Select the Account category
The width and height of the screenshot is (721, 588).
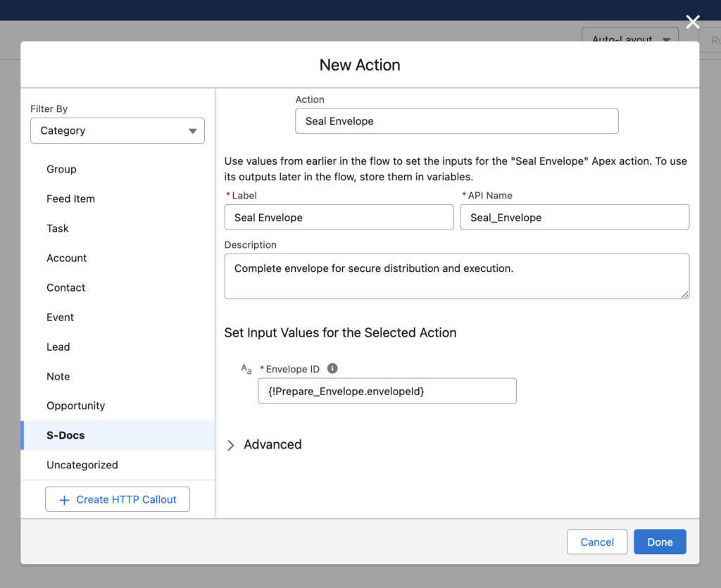(x=66, y=258)
